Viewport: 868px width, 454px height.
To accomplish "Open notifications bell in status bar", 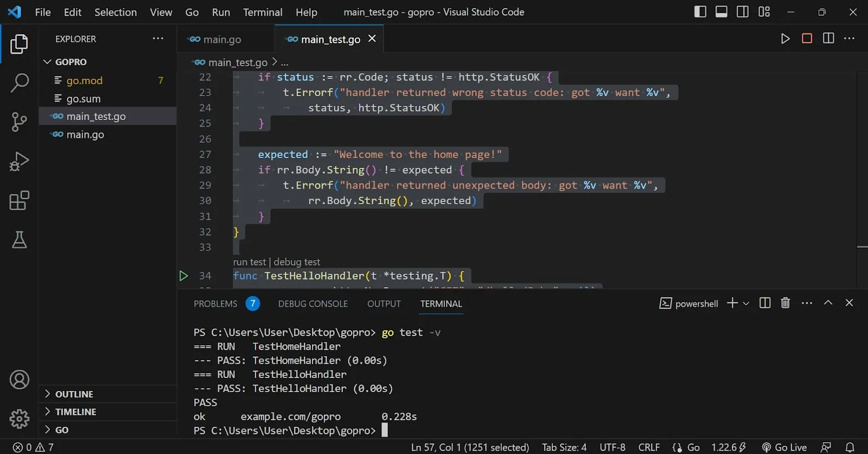I will 850,447.
